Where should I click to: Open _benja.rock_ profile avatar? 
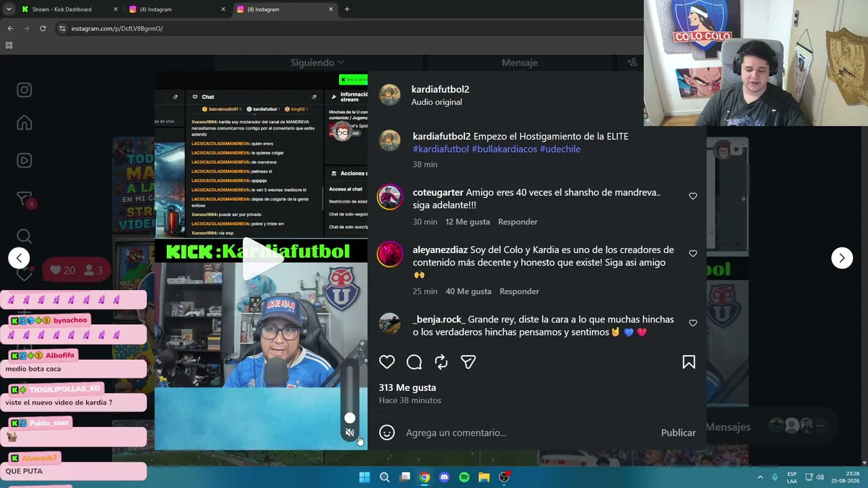[x=390, y=324]
